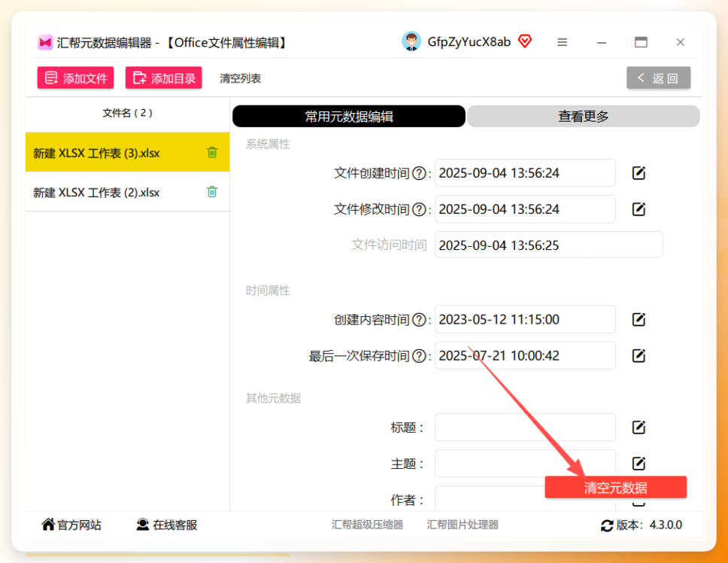Delete 新建 XLSX 工作表 (3).xlsx from the list

pos(212,152)
